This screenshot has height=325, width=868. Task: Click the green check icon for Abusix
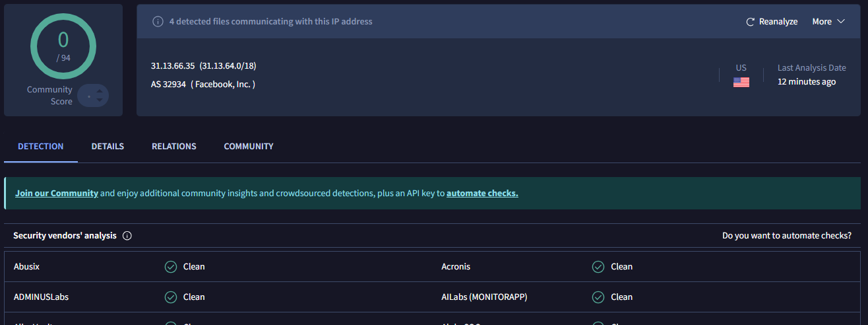pyautogui.click(x=171, y=267)
